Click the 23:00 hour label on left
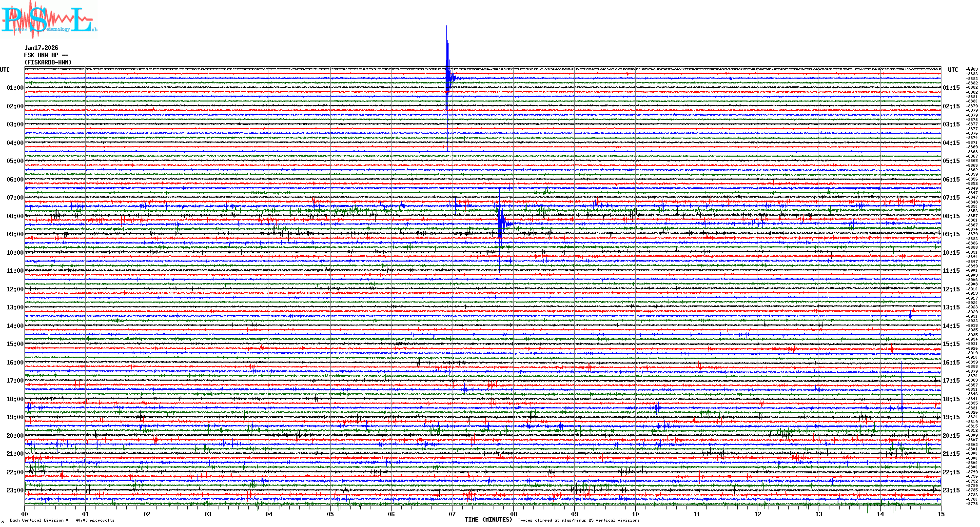Viewport: 980px width, 527px height. point(15,490)
